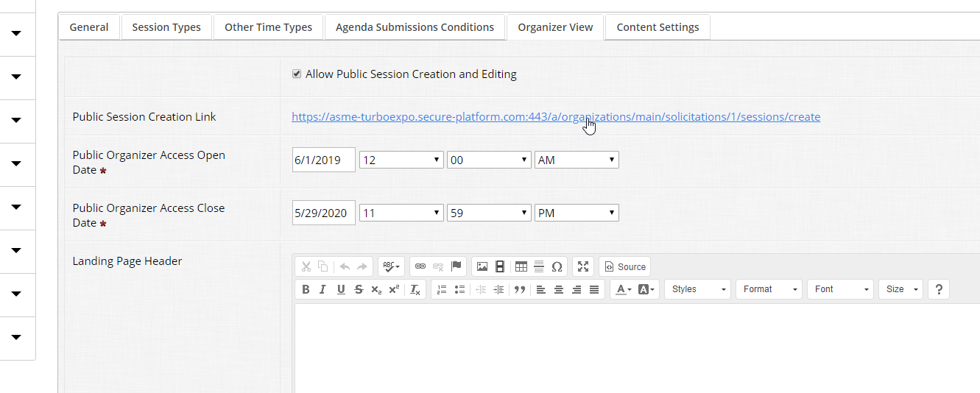Screen dimensions: 980x393
Task: Apply Underline formatting in the editor
Action: (x=341, y=290)
